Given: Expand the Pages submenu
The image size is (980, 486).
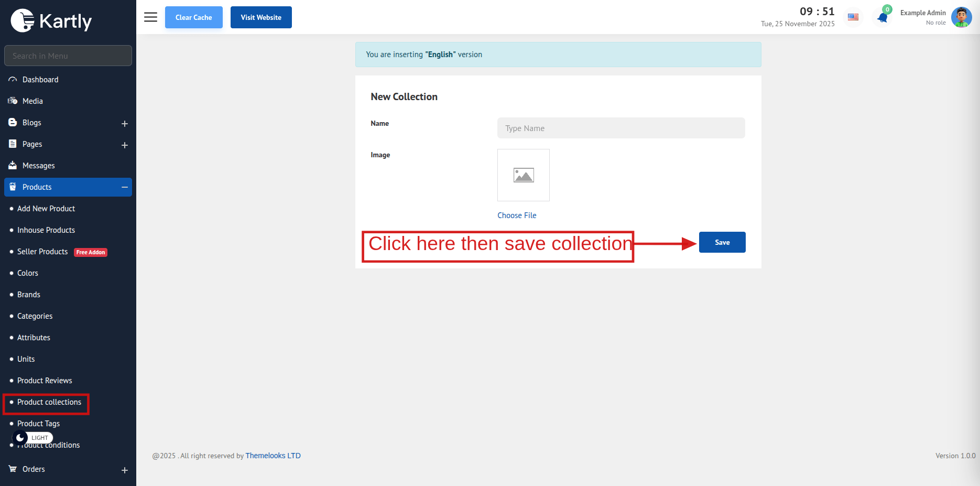Looking at the screenshot, I should pos(125,145).
